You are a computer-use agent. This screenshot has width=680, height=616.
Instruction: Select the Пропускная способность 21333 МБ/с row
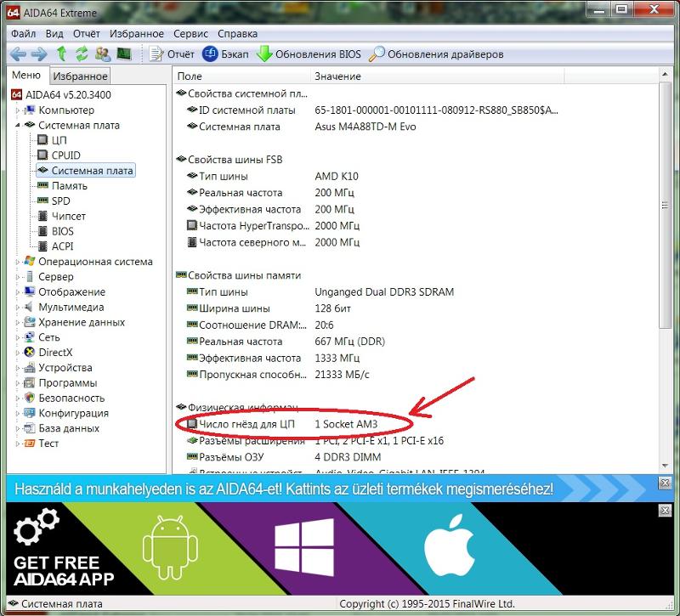coord(278,374)
